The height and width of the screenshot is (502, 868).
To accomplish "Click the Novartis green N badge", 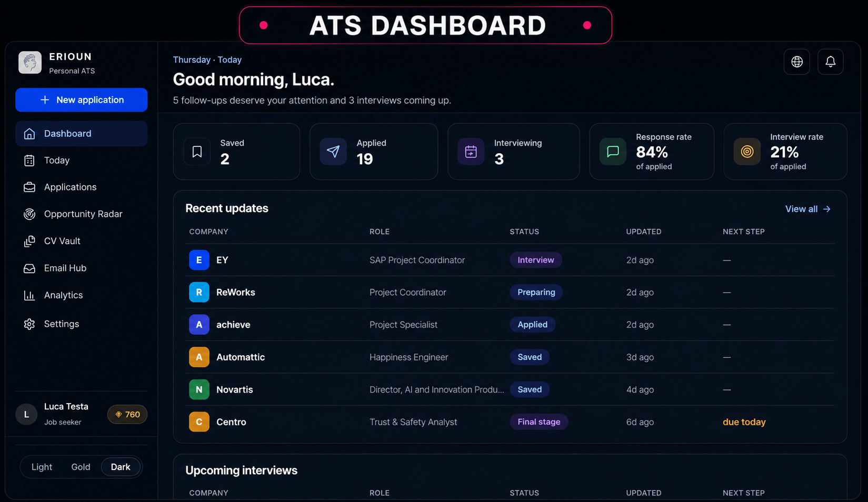I will click(x=199, y=389).
